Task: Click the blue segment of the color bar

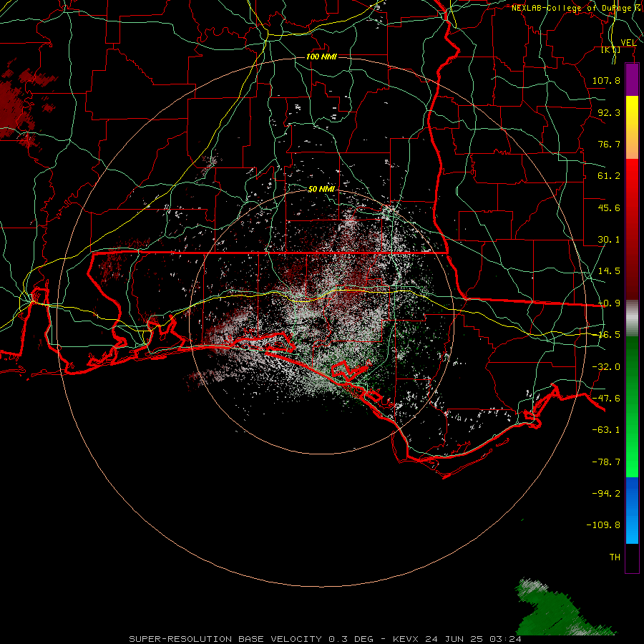Action: pos(632,510)
